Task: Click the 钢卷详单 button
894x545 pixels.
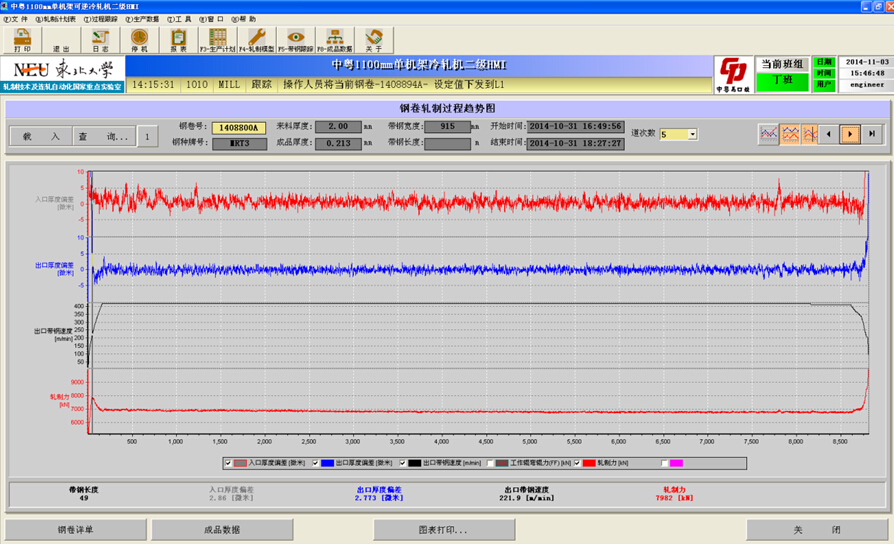Action: click(74, 530)
